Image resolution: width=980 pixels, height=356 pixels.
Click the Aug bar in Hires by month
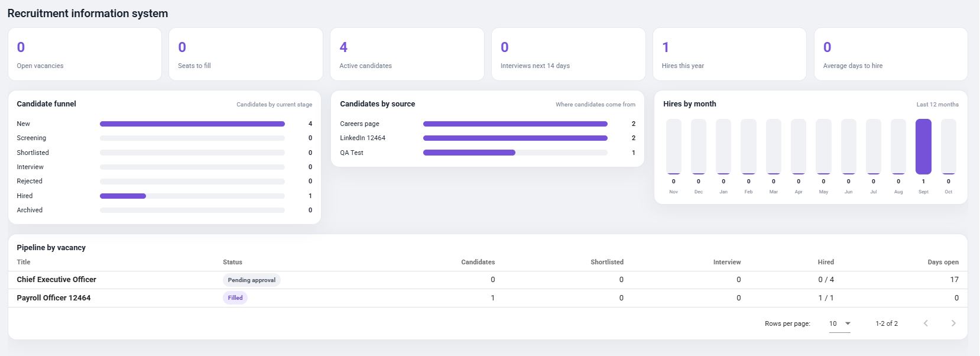[x=898, y=147]
